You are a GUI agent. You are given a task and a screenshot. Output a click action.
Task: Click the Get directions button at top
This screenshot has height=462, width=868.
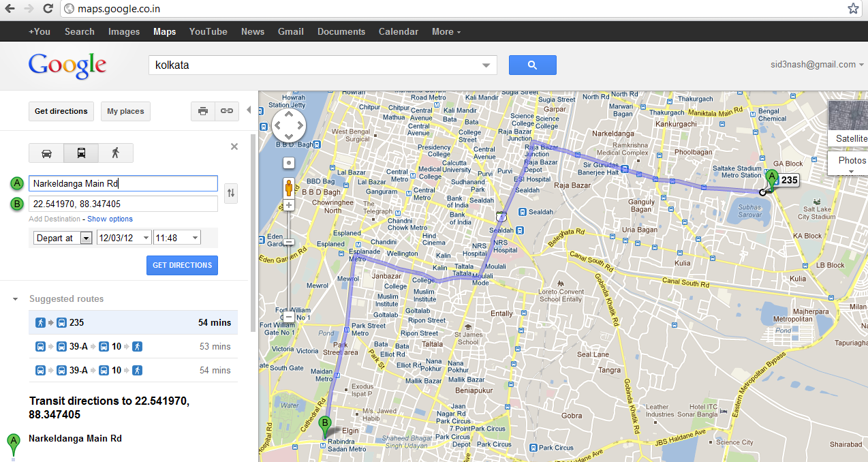[x=61, y=111]
